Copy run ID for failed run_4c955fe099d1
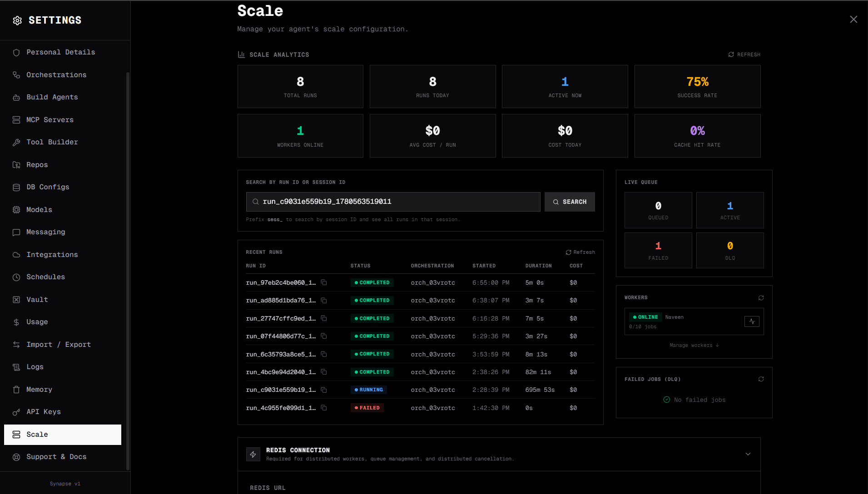 coord(324,408)
